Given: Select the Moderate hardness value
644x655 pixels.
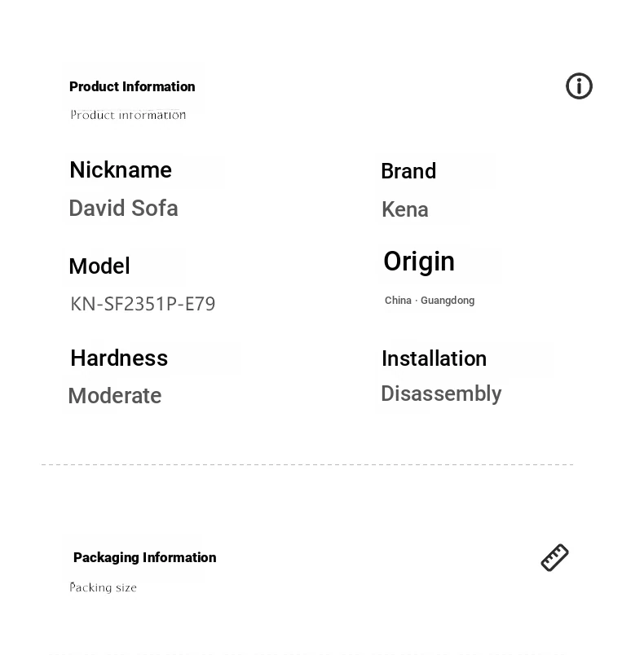Looking at the screenshot, I should 114,396.
